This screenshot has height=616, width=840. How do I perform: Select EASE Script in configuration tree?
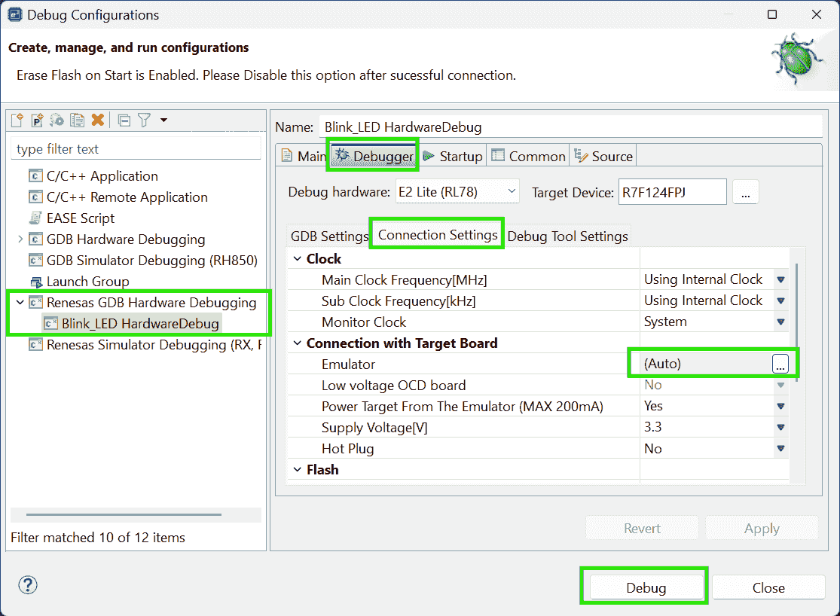point(81,218)
